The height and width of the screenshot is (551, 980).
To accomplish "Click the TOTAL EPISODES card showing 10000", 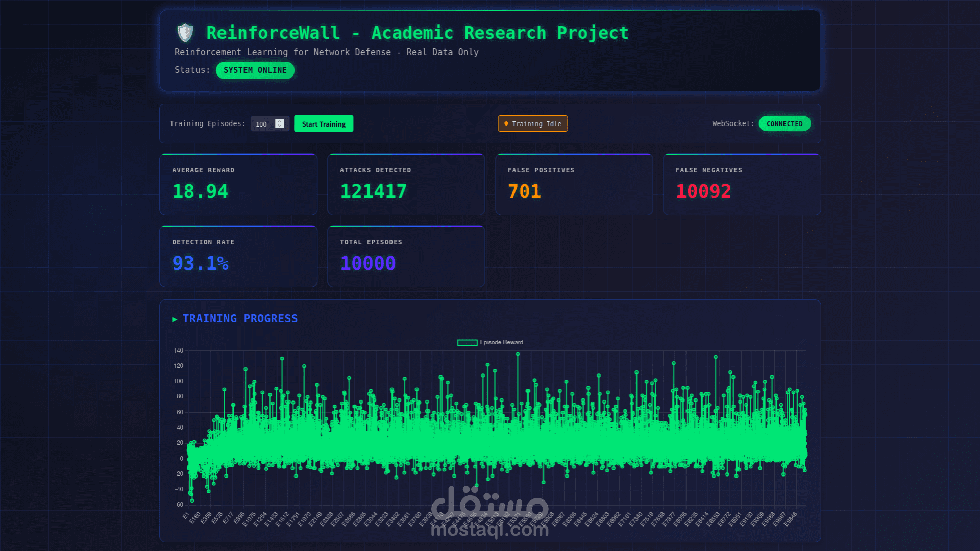I will click(x=406, y=256).
